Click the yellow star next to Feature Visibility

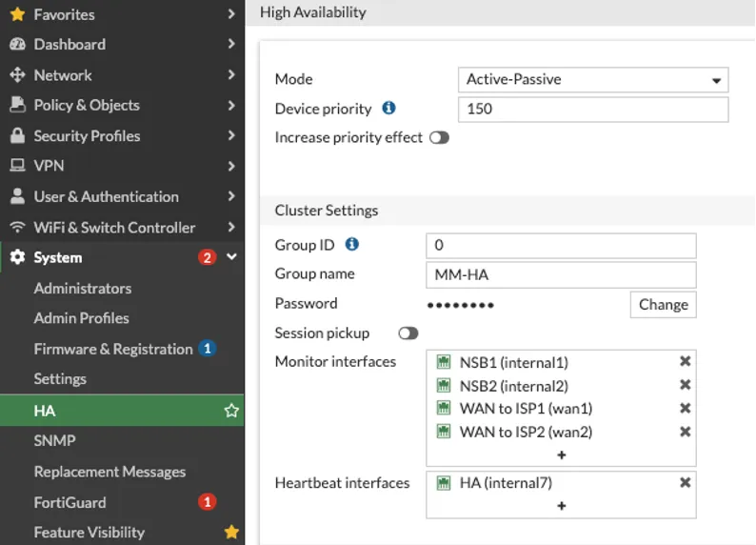click(231, 532)
